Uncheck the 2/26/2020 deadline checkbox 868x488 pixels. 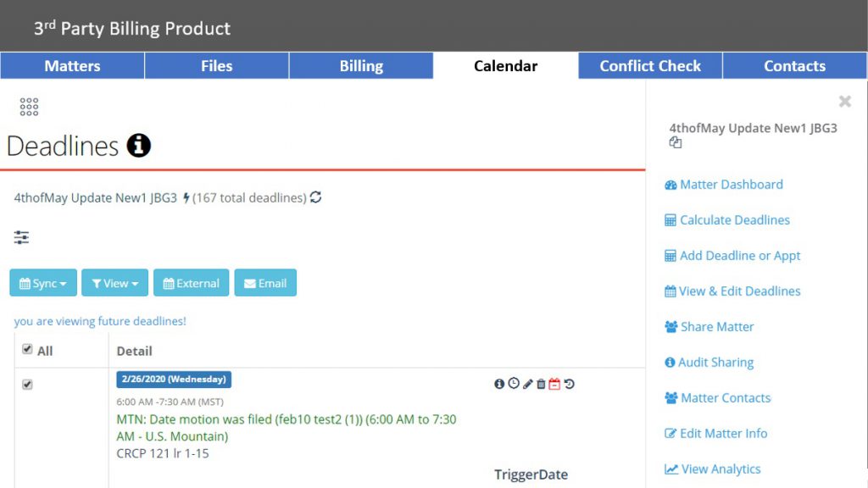[27, 385]
